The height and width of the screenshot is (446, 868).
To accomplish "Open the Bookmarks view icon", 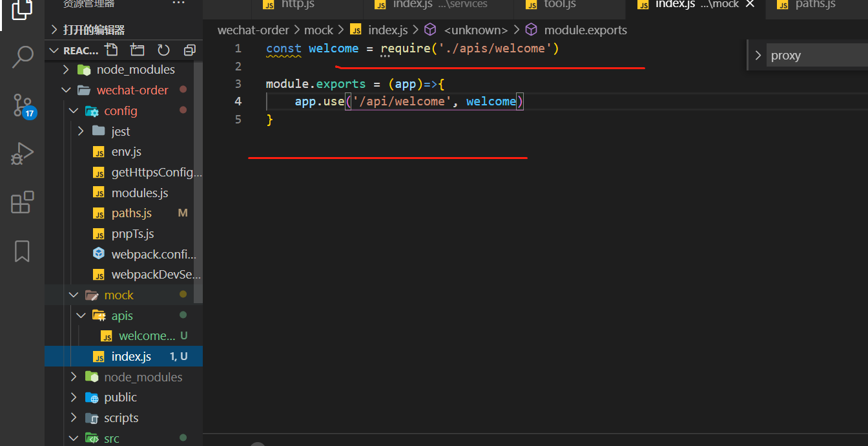I will coord(22,251).
